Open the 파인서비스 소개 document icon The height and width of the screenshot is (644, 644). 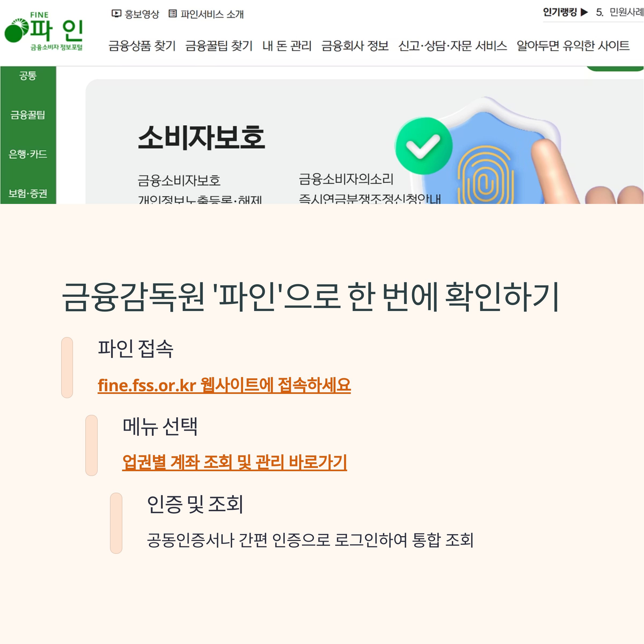(x=172, y=14)
